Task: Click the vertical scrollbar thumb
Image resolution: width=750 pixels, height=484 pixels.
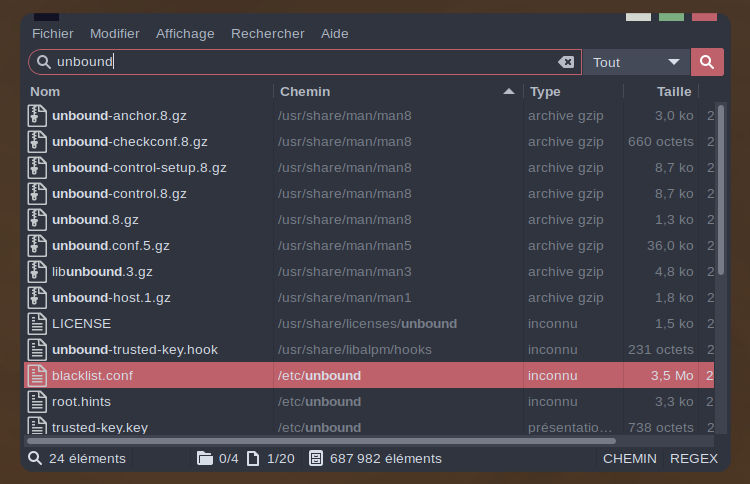Action: (x=721, y=189)
